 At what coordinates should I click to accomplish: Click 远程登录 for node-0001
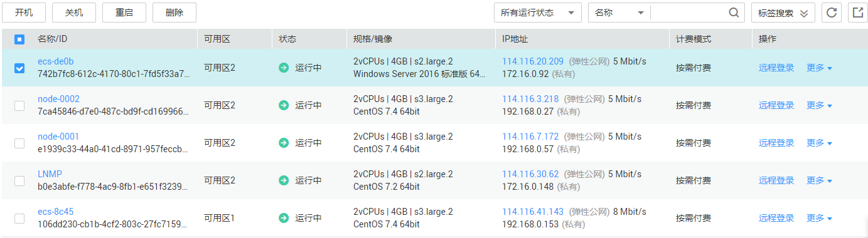[x=776, y=143]
